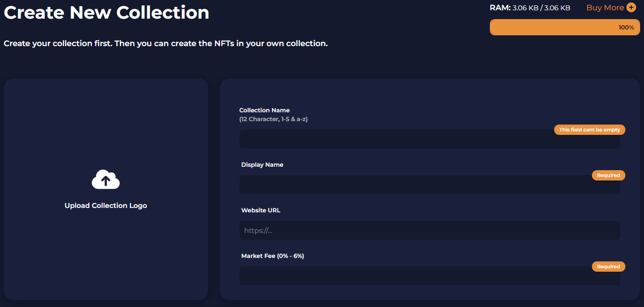Click the Website URL field label

tap(261, 210)
